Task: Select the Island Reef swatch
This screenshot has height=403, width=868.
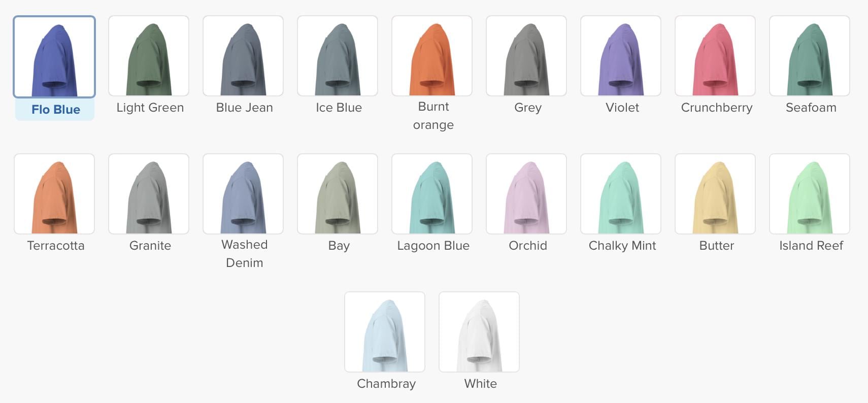Action: 810,194
